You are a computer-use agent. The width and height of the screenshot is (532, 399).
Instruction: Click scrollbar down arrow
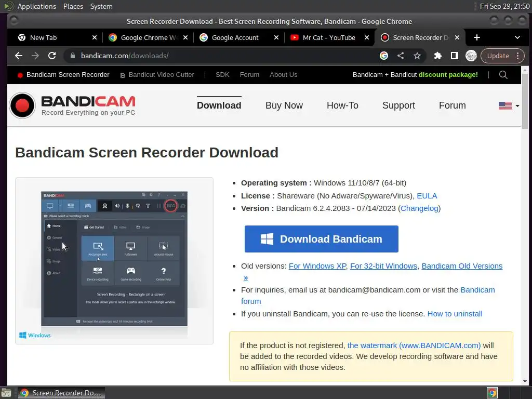click(525, 381)
